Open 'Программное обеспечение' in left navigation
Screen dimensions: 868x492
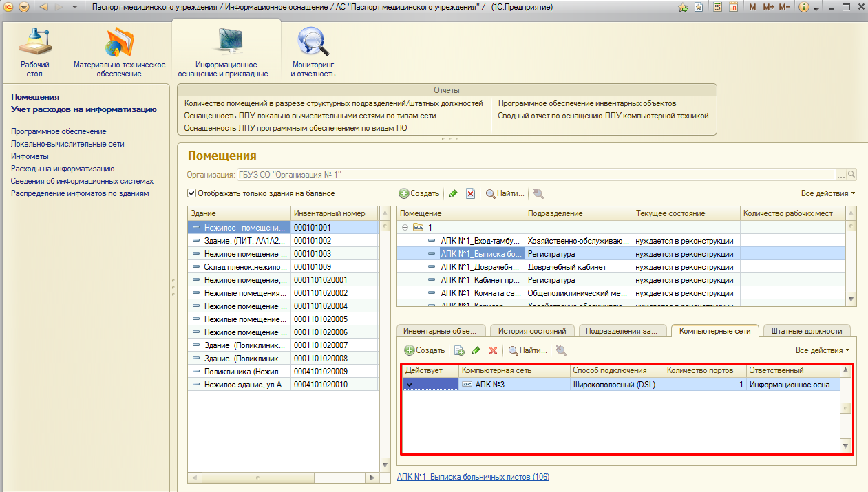(59, 131)
